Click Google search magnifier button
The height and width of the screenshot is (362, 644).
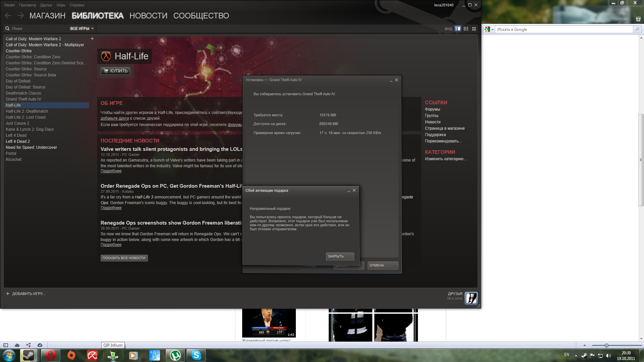(x=637, y=29)
